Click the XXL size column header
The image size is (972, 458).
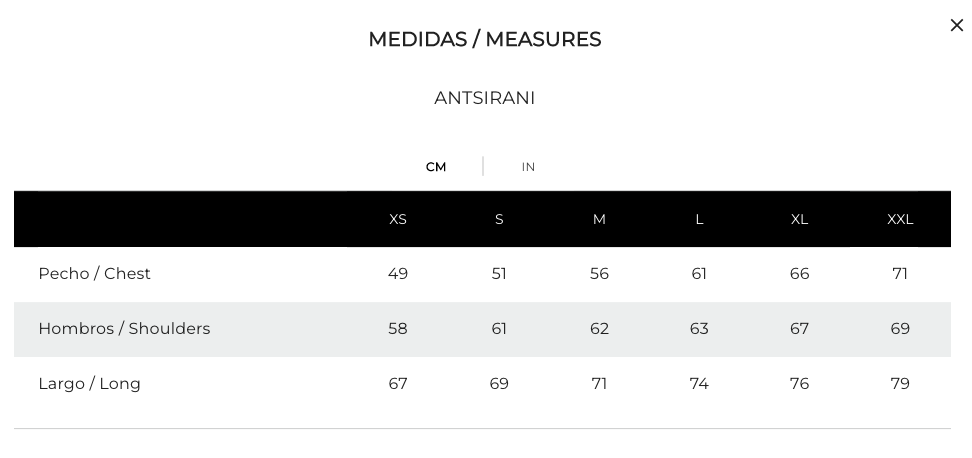pyautogui.click(x=900, y=219)
